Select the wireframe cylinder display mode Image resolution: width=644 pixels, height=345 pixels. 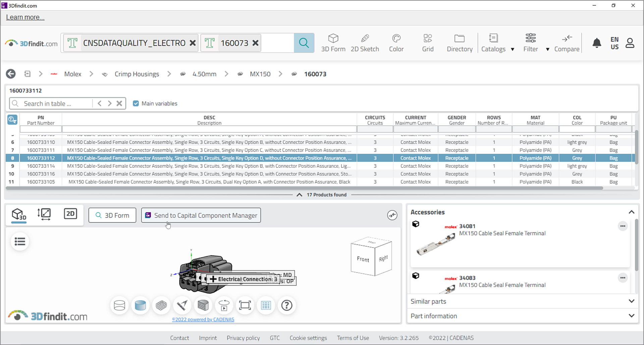[x=119, y=305]
